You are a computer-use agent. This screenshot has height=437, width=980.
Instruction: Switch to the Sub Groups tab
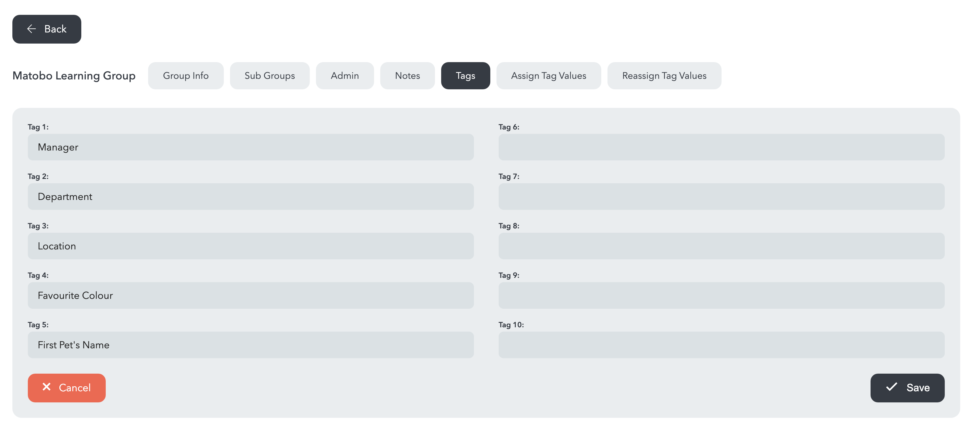tap(269, 76)
